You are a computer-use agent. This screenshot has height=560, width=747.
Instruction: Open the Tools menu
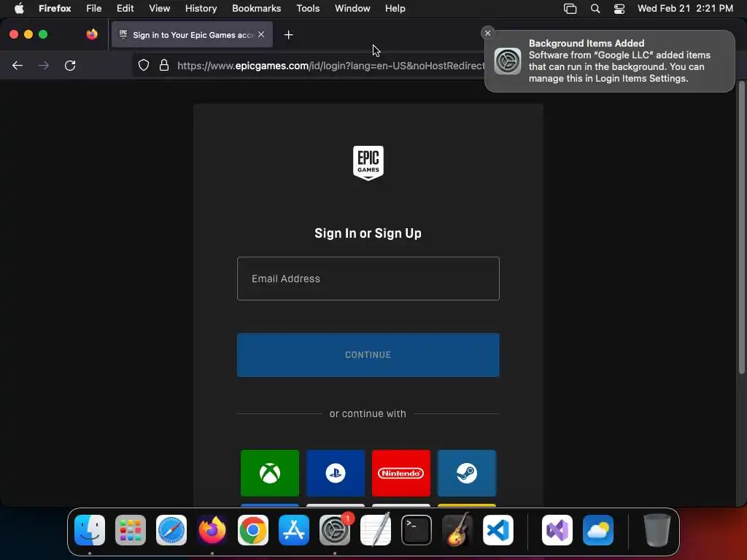(309, 8)
